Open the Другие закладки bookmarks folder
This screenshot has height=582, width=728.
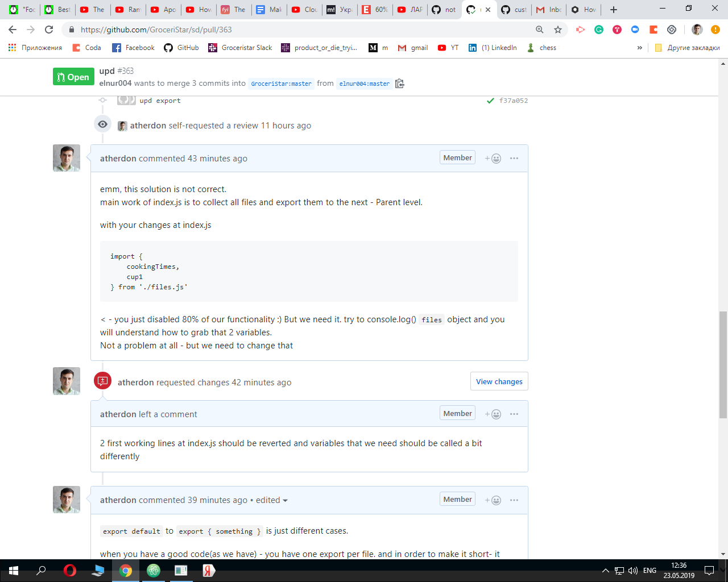687,48
